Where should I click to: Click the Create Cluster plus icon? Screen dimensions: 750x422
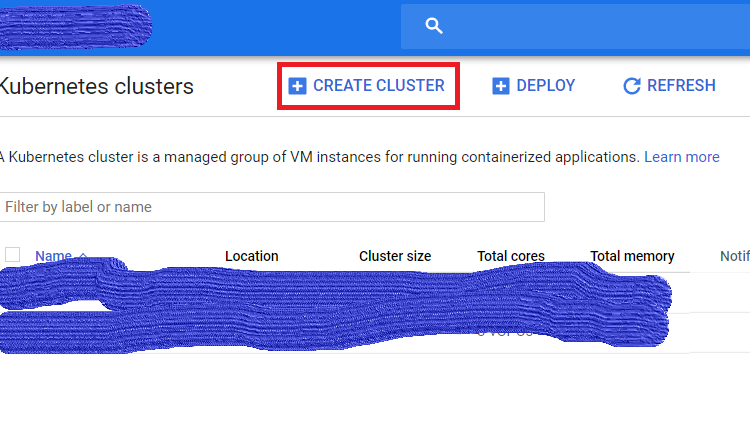point(297,86)
